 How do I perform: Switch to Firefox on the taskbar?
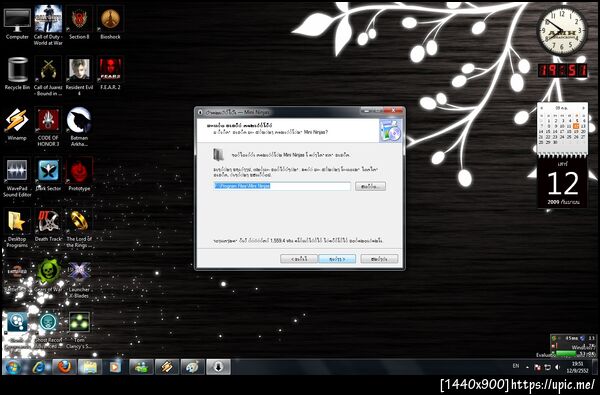[64, 367]
